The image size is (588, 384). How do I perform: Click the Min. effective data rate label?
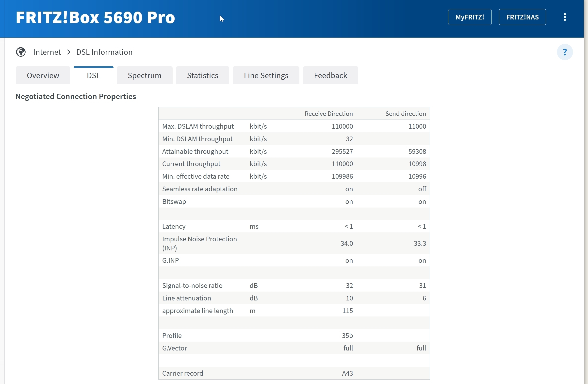click(196, 176)
